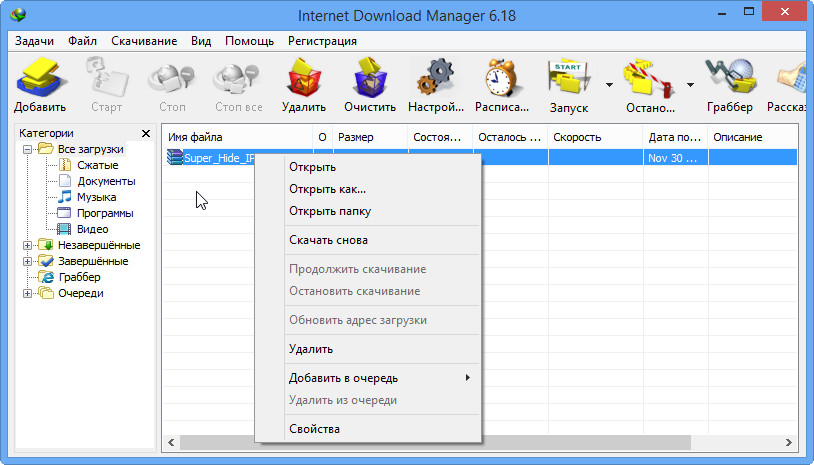Image resolution: width=814 pixels, height=465 pixels.
Task: Sort by Дата по... column header
Action: [675, 137]
